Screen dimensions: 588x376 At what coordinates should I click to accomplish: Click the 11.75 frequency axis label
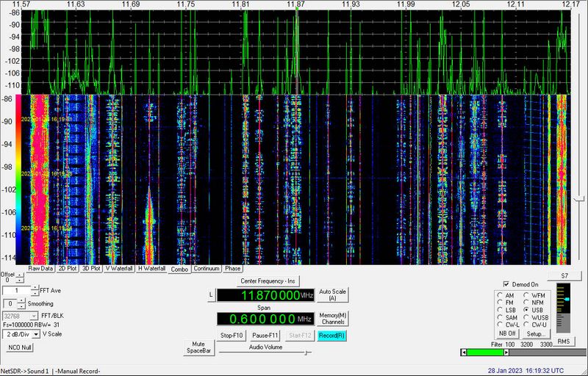186,4
